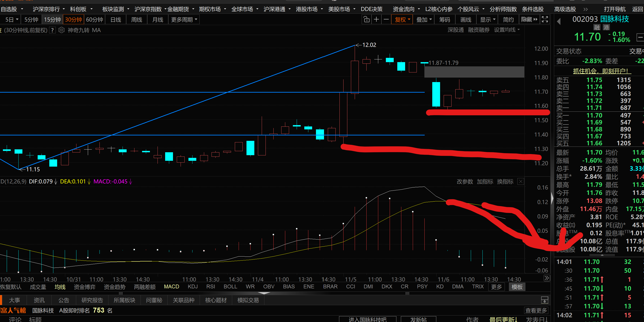Select the KDJ indicator tab
This screenshot has height=322, width=644.
pos(192,287)
